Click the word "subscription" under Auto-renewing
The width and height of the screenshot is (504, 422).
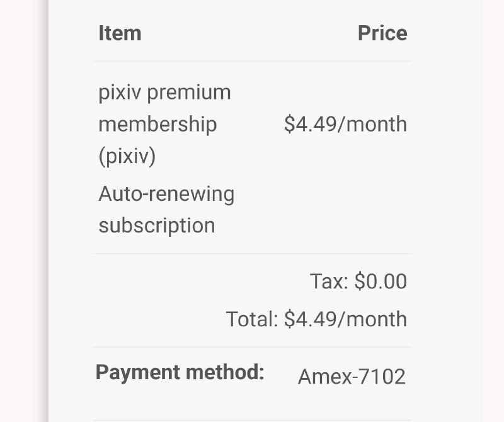[x=157, y=225]
